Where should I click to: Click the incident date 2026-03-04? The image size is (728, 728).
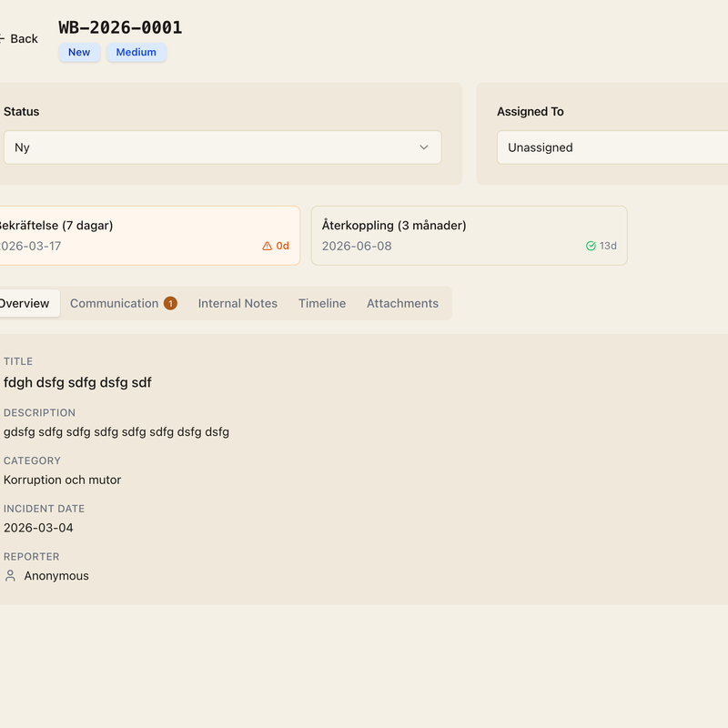click(x=38, y=528)
